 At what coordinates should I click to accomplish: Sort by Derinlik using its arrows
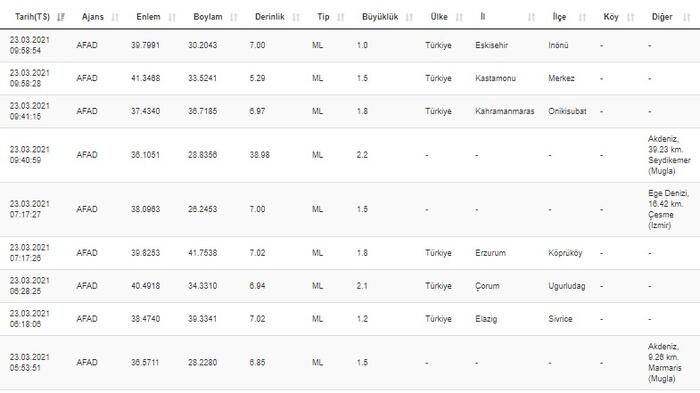pos(296,17)
